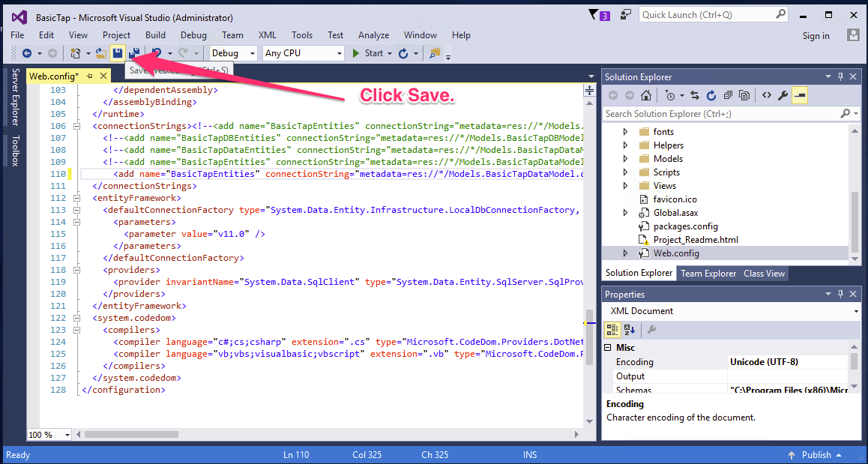Open the notifications flag icon
868x464 pixels.
(593, 15)
